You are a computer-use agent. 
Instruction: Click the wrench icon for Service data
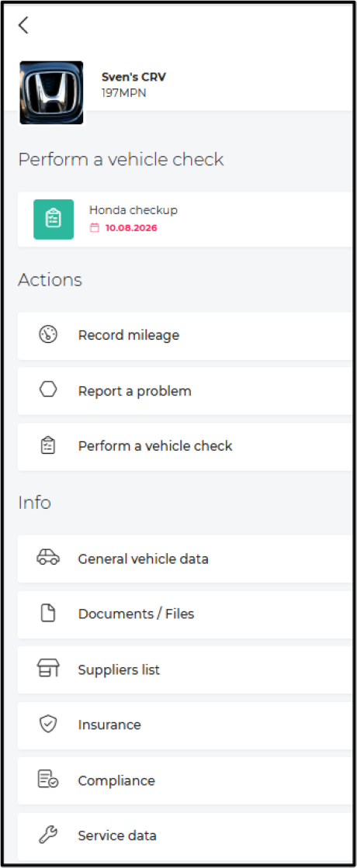48,835
